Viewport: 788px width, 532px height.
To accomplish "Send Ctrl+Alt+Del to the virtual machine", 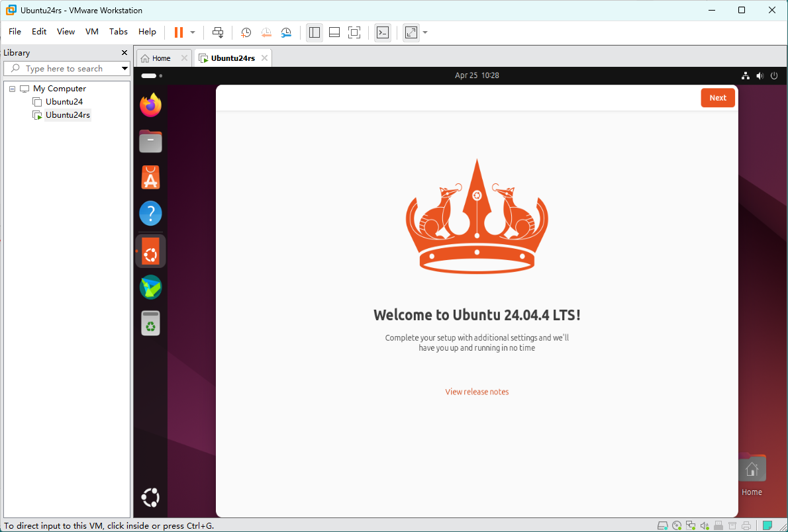I will point(218,32).
